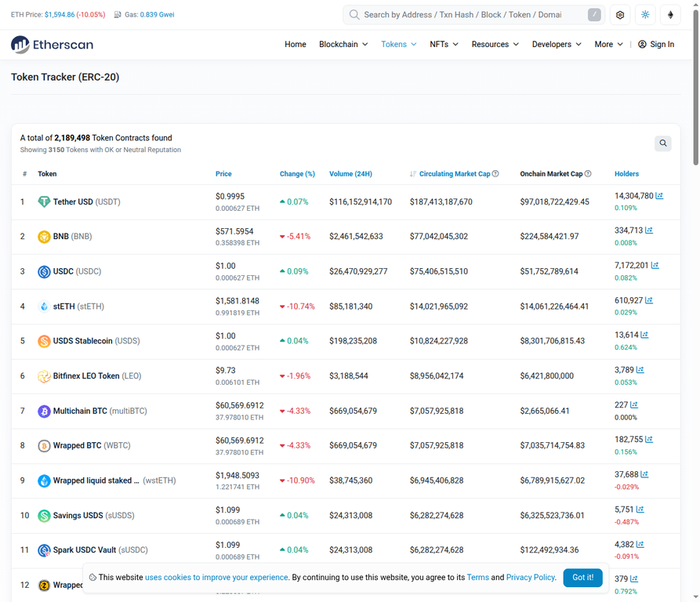Expand the Blockchain menu
This screenshot has width=700, height=602.
pyautogui.click(x=343, y=44)
